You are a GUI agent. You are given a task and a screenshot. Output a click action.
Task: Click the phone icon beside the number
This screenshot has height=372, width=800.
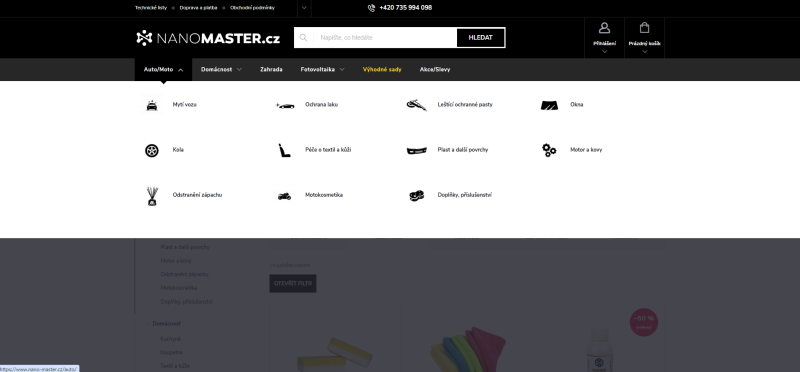point(371,8)
